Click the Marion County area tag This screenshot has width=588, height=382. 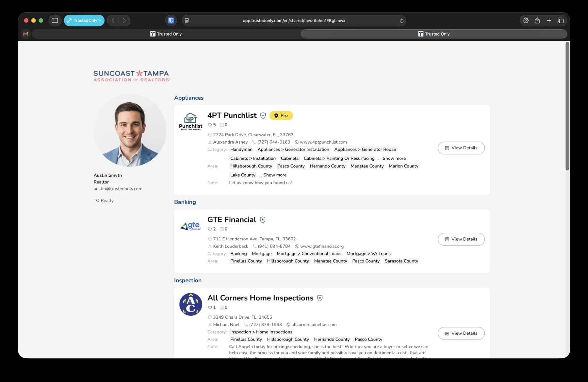[x=403, y=166]
